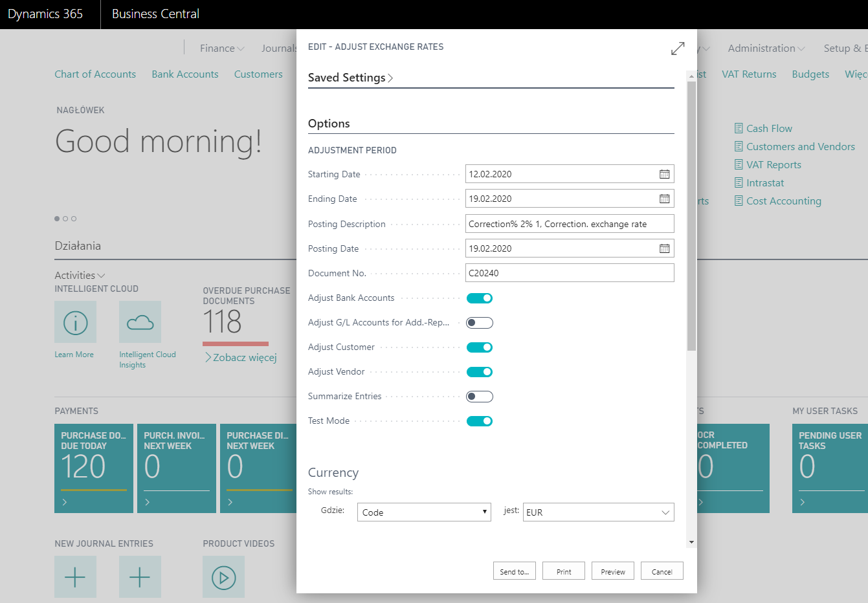Open the Starting Date calendar picker

click(x=664, y=174)
